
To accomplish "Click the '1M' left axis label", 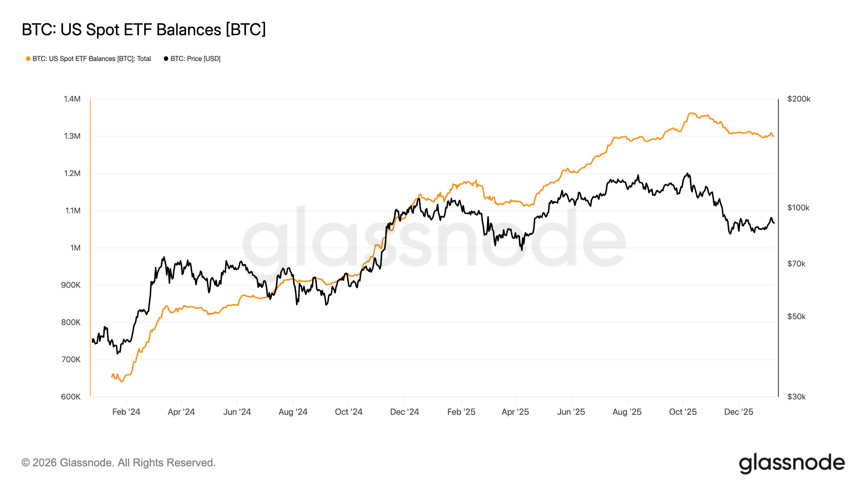I will tap(75, 248).
